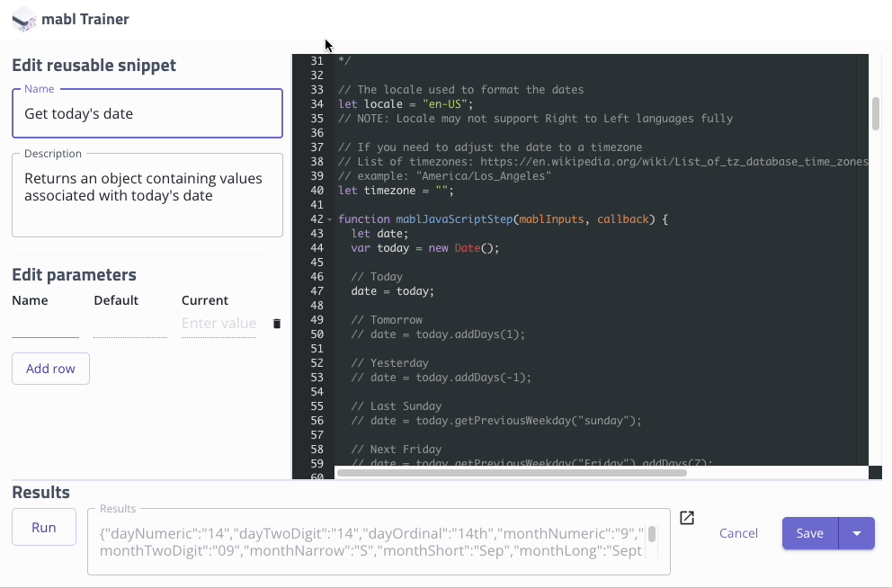The image size is (892, 588).
Task: Delete the parameter row using trash icon
Action: click(x=276, y=323)
